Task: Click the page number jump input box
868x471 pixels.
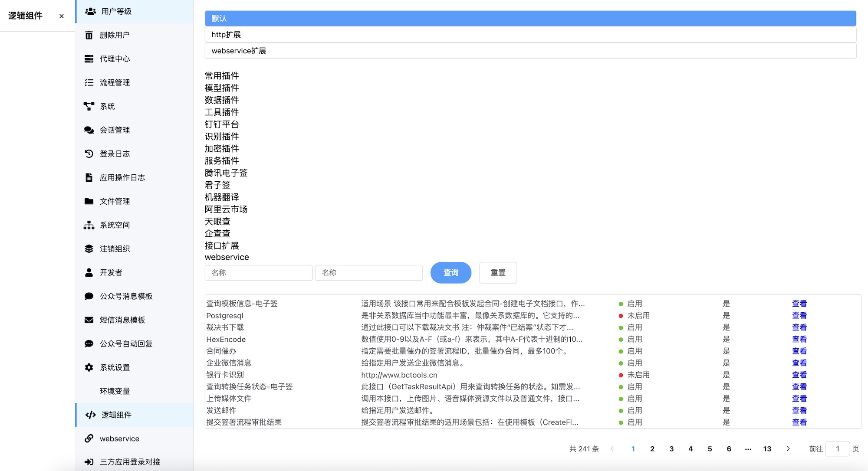Action: (x=837, y=449)
